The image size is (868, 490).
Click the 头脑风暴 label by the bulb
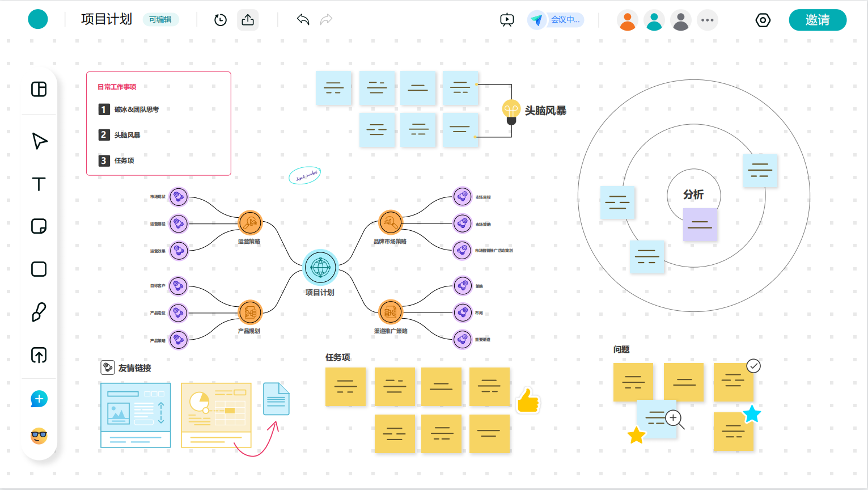[545, 111]
